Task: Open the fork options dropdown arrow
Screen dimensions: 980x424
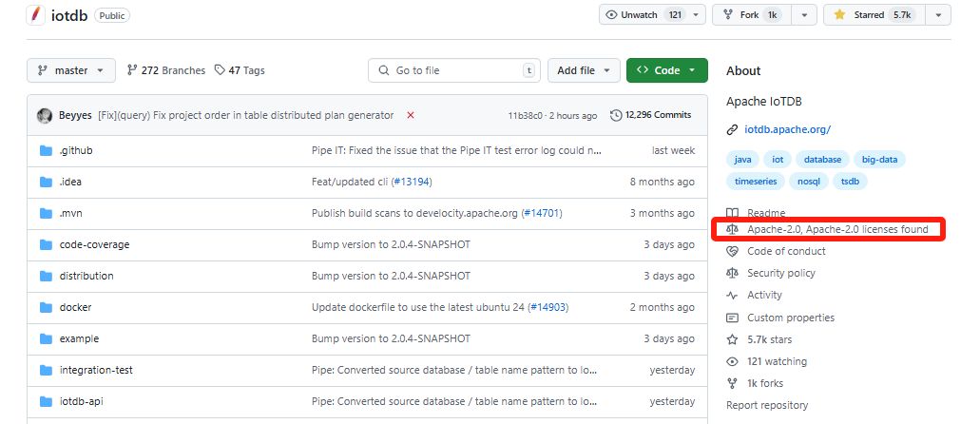Action: 804,15
